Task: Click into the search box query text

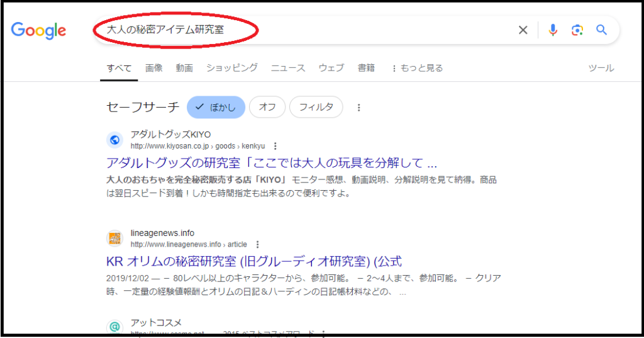Action: tap(165, 30)
